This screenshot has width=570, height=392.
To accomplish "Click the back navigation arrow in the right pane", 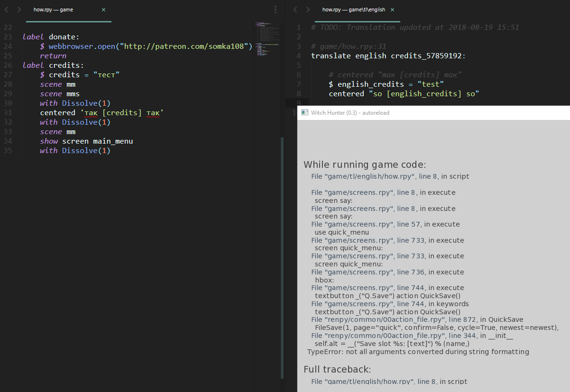I will pyautogui.click(x=295, y=9).
